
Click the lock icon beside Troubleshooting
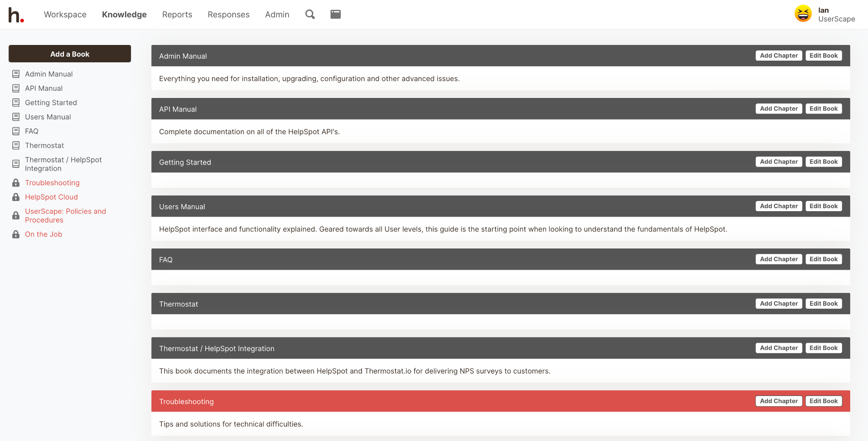click(16, 183)
